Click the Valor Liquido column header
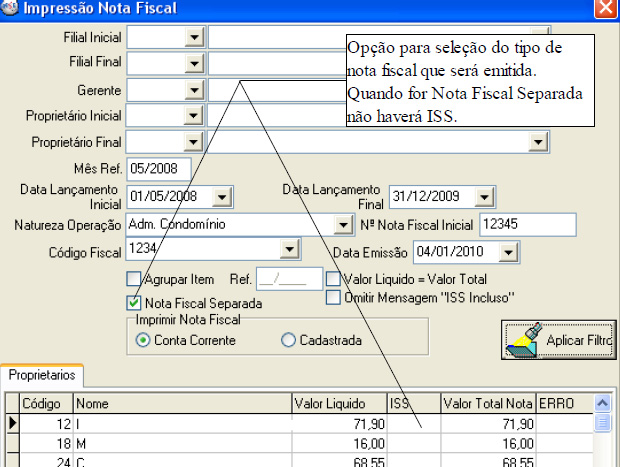This screenshot has width=620, height=467. pos(339,403)
